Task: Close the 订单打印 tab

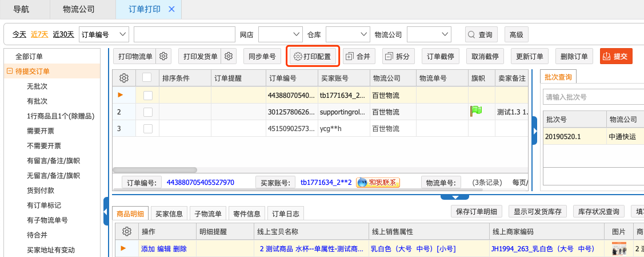Action: click(x=171, y=9)
